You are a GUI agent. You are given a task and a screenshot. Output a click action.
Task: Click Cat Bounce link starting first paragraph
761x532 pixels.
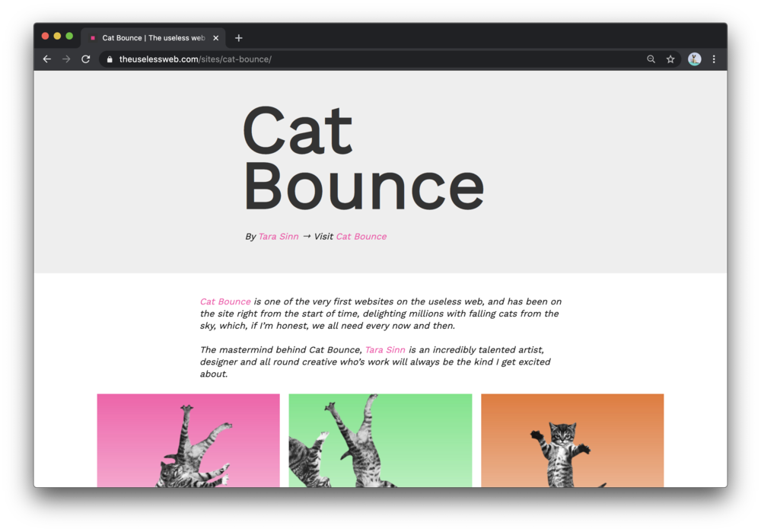226,301
